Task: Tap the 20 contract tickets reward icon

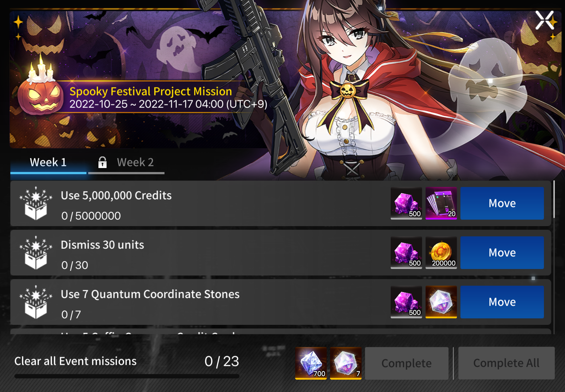Action: 441,203
